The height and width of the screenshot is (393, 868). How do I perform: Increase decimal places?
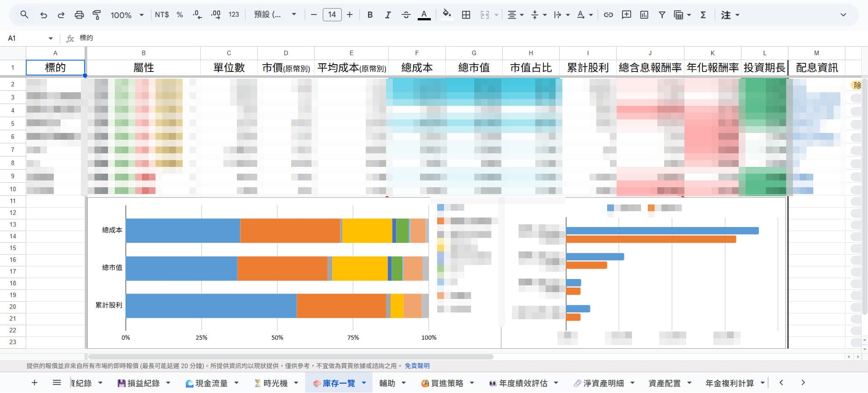pos(216,15)
